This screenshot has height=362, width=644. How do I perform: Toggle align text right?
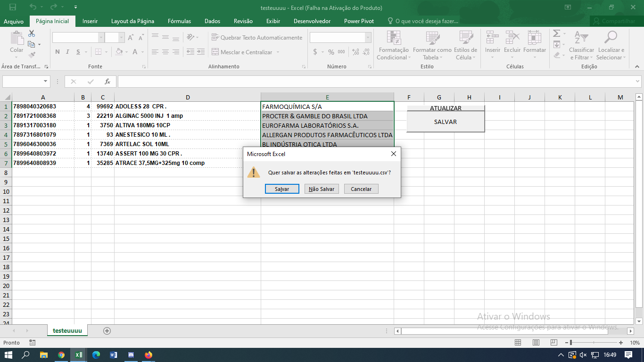[x=176, y=52]
